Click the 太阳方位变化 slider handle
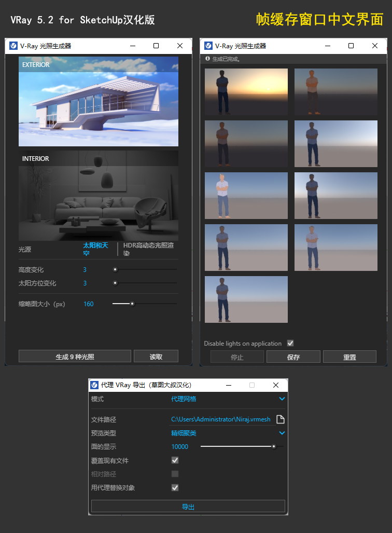Screen dimensions: 392x533 115,283
